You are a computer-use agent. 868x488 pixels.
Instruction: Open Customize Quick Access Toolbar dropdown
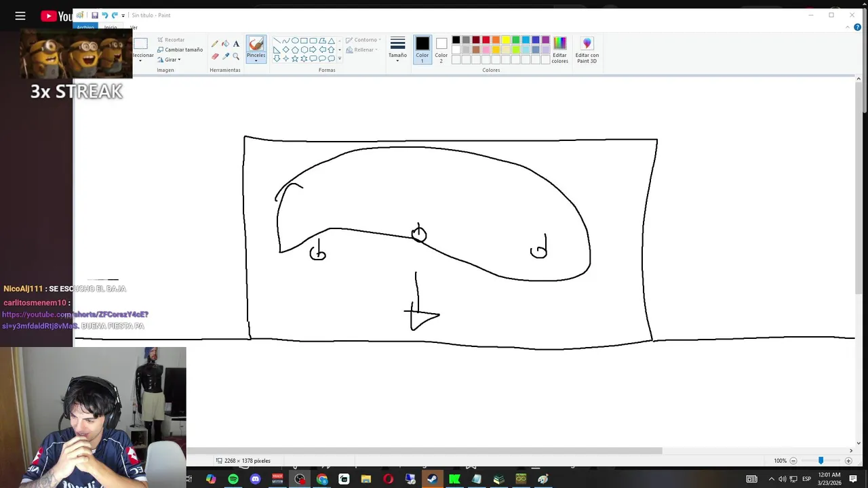coord(123,16)
